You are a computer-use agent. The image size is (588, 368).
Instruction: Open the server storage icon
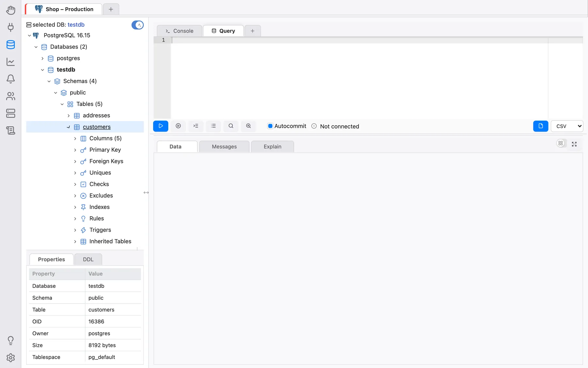click(x=10, y=113)
